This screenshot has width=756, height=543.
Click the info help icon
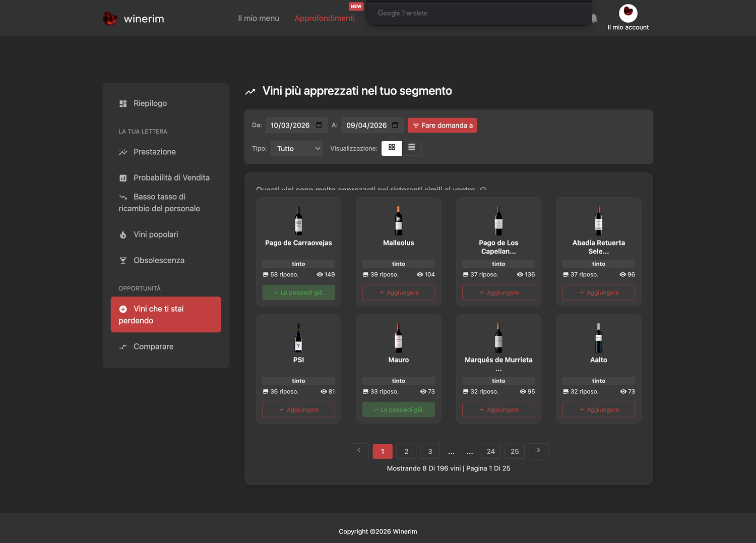coord(483,190)
